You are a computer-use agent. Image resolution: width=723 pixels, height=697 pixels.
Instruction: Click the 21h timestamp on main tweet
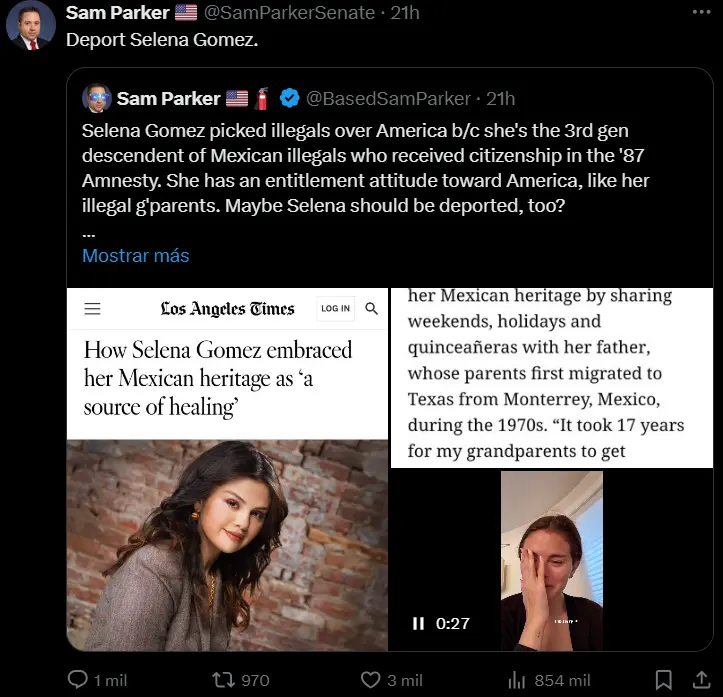404,13
